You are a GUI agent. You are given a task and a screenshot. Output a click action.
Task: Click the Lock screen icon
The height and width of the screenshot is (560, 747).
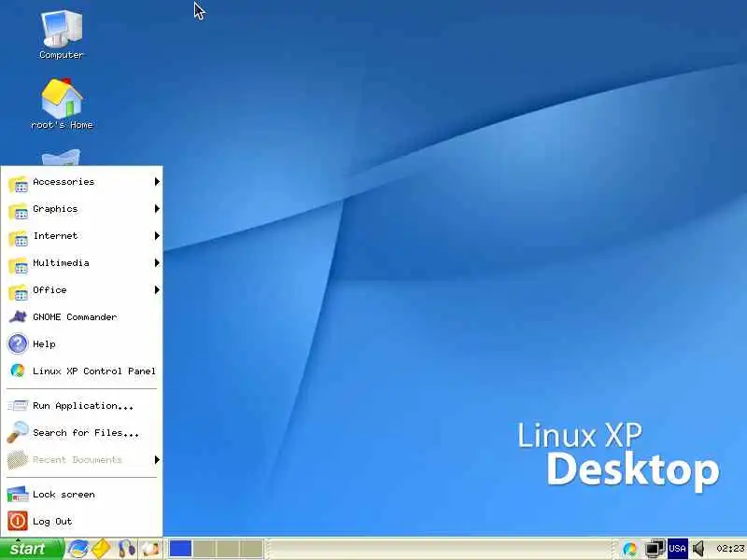click(18, 495)
